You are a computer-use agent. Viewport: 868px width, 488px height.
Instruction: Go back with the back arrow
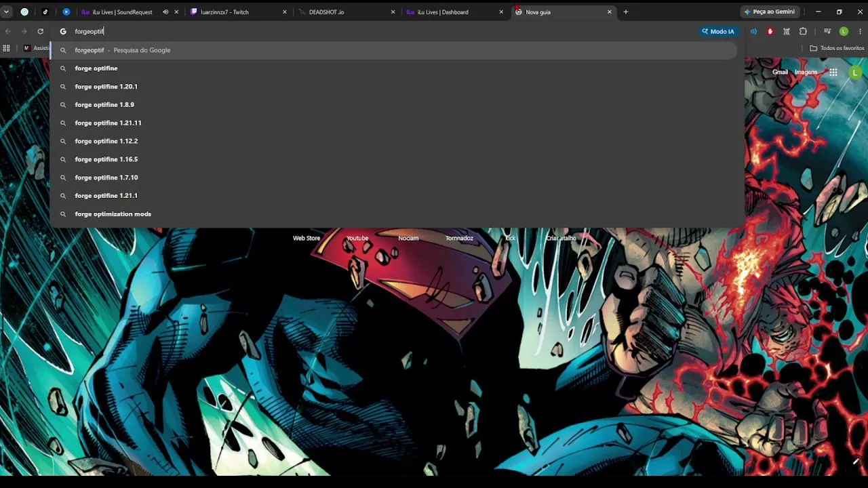(x=8, y=31)
